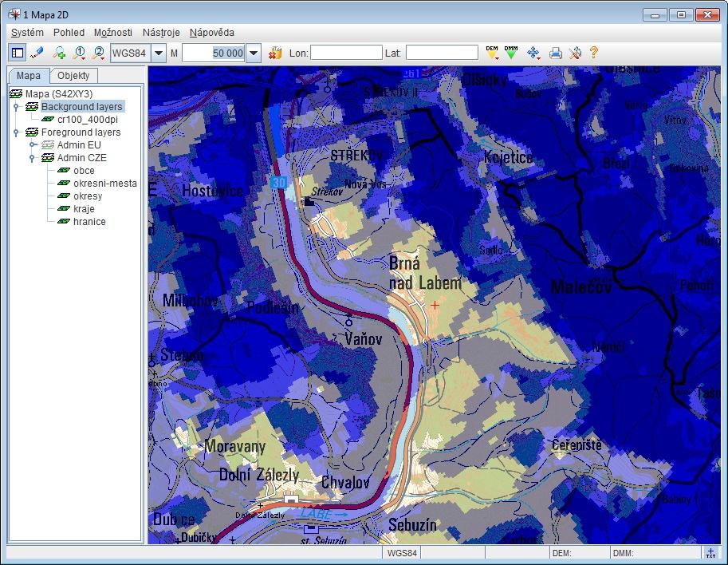This screenshot has width=728, height=565.
Task: Open the Systém menu
Action: pos(27,33)
